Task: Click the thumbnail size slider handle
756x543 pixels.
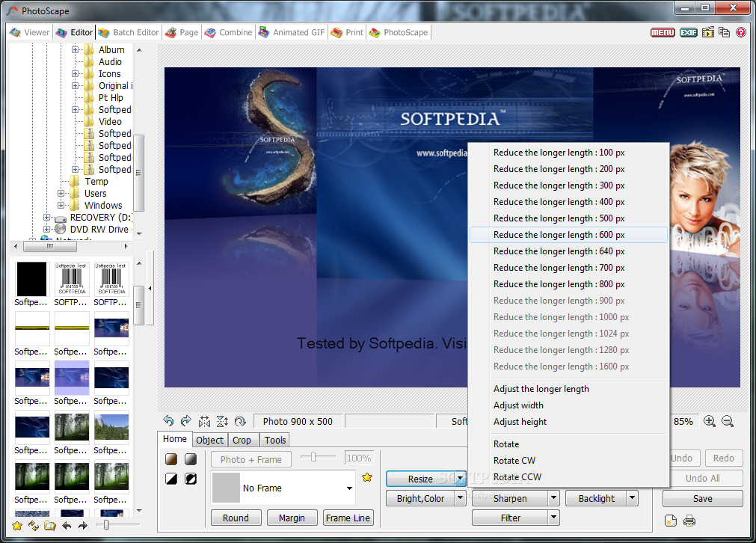Action: (x=106, y=525)
